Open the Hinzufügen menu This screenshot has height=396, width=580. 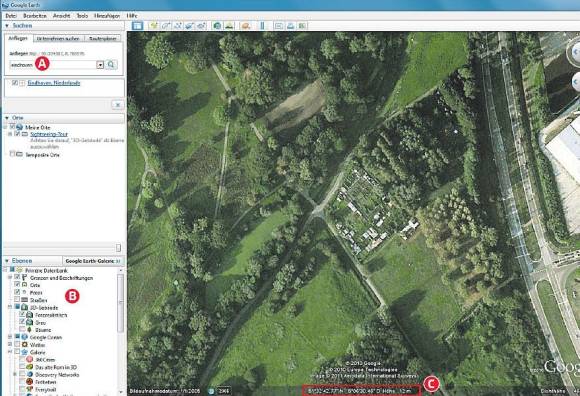point(107,16)
